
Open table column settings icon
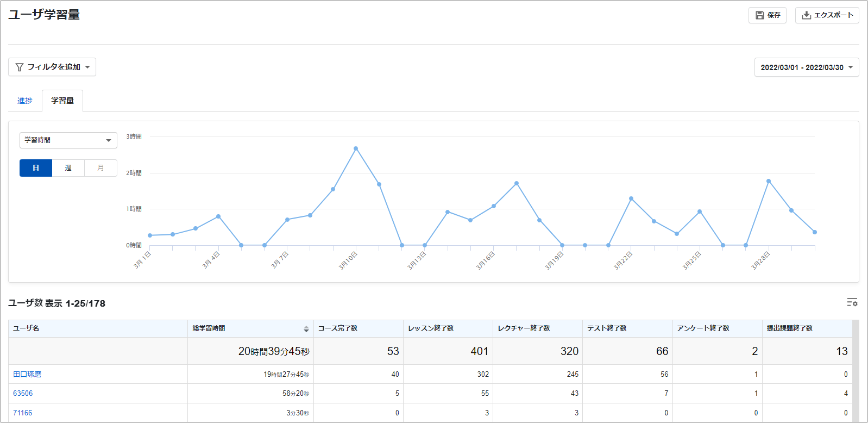(852, 302)
